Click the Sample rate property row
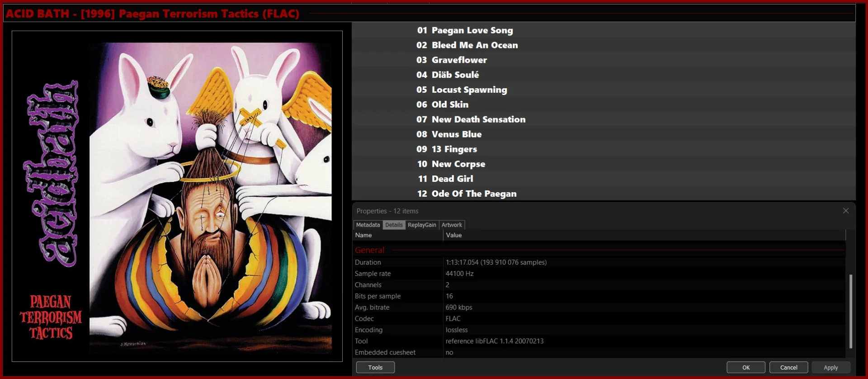Image resolution: width=868 pixels, height=379 pixels. coord(599,274)
